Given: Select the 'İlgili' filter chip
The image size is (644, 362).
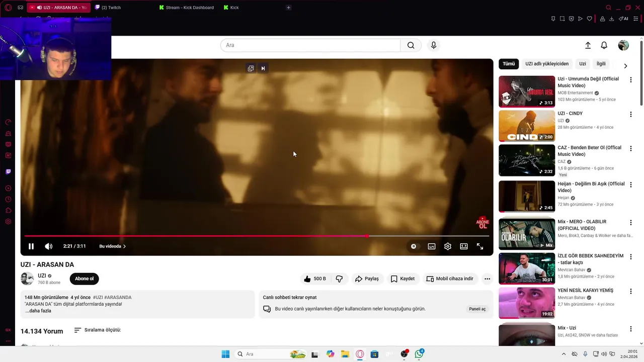Looking at the screenshot, I should point(601,64).
